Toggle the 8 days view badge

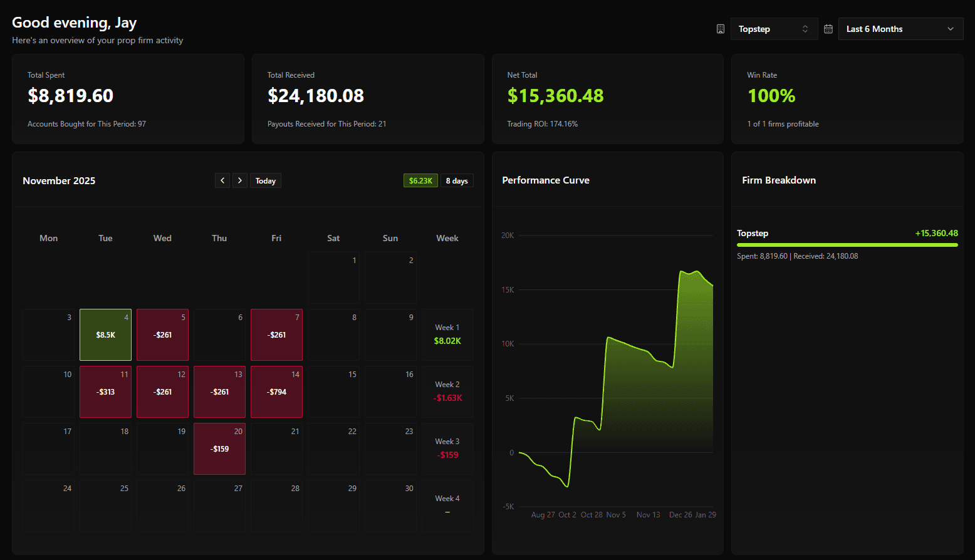(457, 180)
